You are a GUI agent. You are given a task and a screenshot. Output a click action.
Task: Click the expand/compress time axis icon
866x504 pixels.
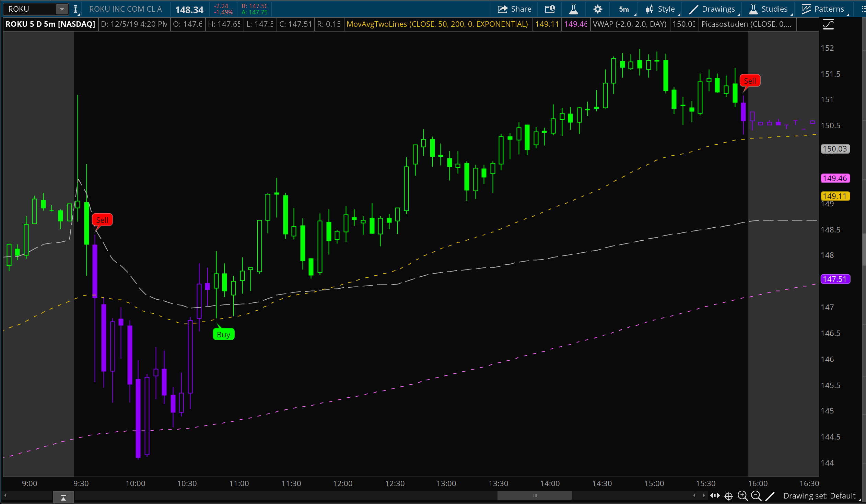pos(715,496)
